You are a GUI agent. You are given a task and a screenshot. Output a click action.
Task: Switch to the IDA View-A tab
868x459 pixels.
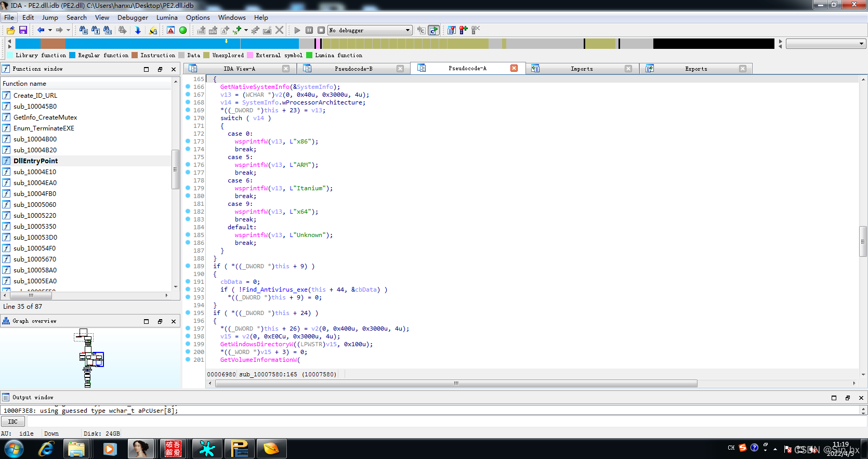pos(239,69)
